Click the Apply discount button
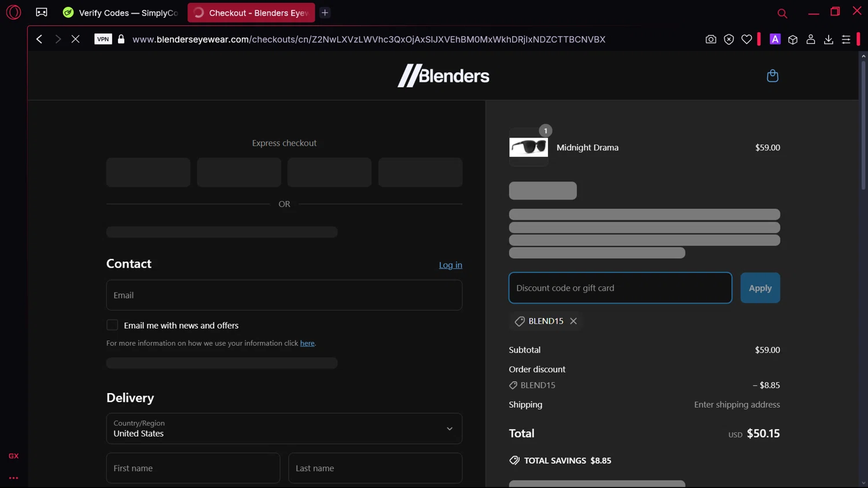 [760, 288]
